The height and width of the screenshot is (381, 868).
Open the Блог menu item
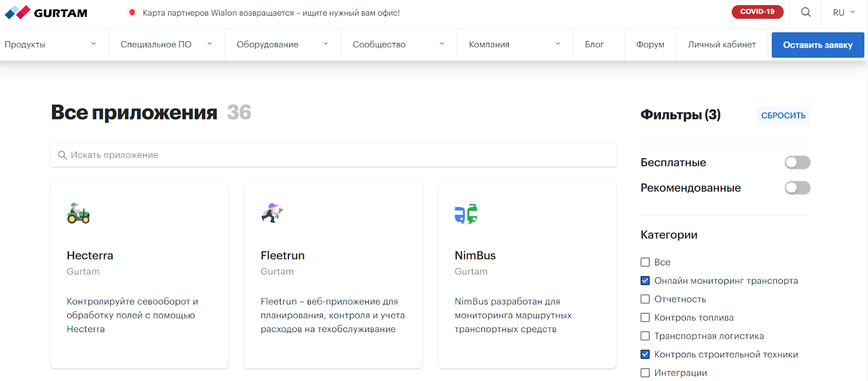point(594,45)
